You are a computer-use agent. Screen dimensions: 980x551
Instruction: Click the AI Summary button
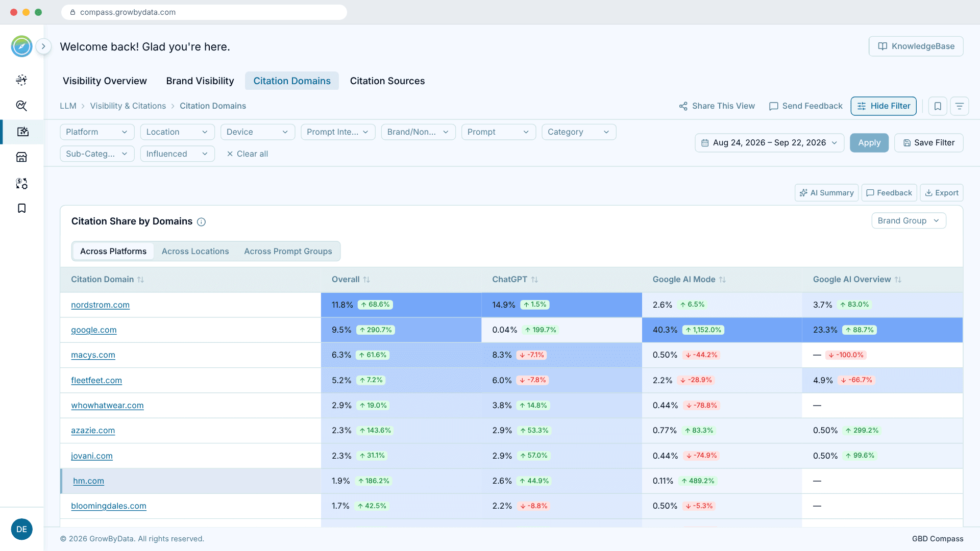(826, 193)
